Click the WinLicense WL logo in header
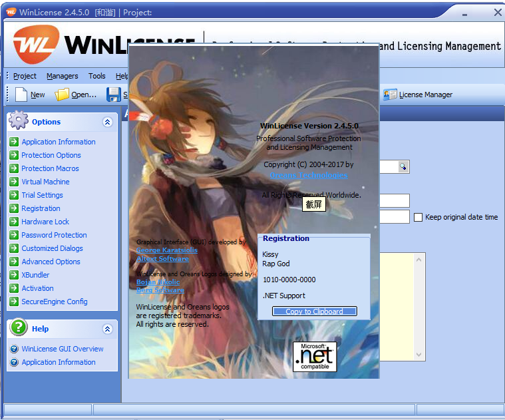This screenshot has height=420, width=505. click(x=36, y=45)
